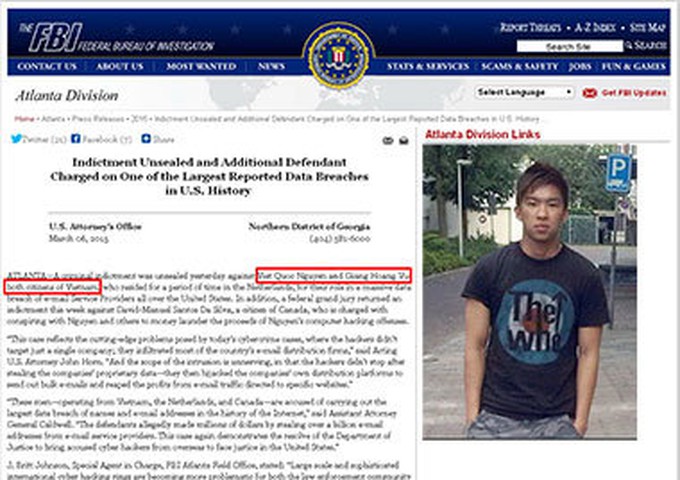This screenshot has width=680, height=480.
Task: Click the print page icon
Action: click(388, 140)
